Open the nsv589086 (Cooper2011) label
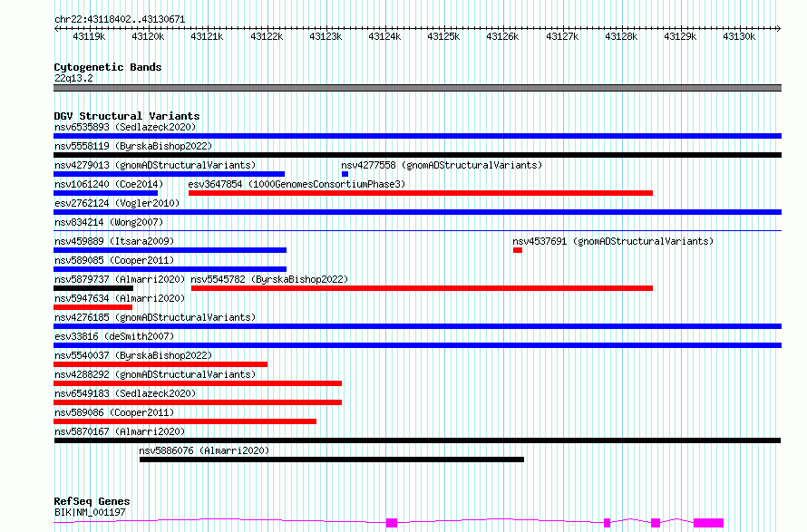This screenshot has width=807, height=532. [x=114, y=412]
